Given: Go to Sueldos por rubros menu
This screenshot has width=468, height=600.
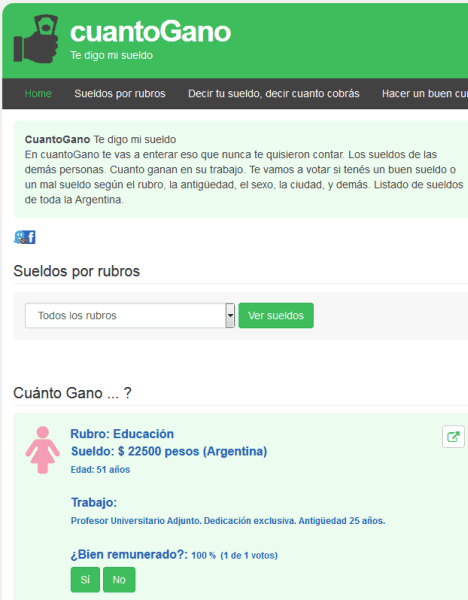Looking at the screenshot, I should [120, 93].
